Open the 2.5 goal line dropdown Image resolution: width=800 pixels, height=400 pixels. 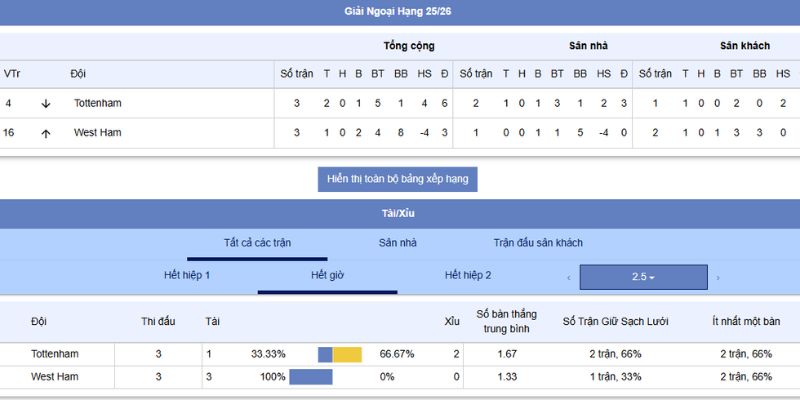tap(642, 277)
